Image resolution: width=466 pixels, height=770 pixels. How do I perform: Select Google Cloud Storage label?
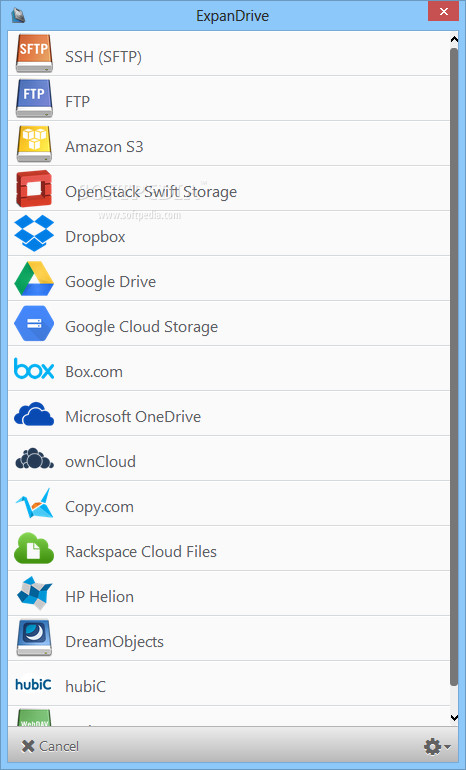tap(141, 327)
